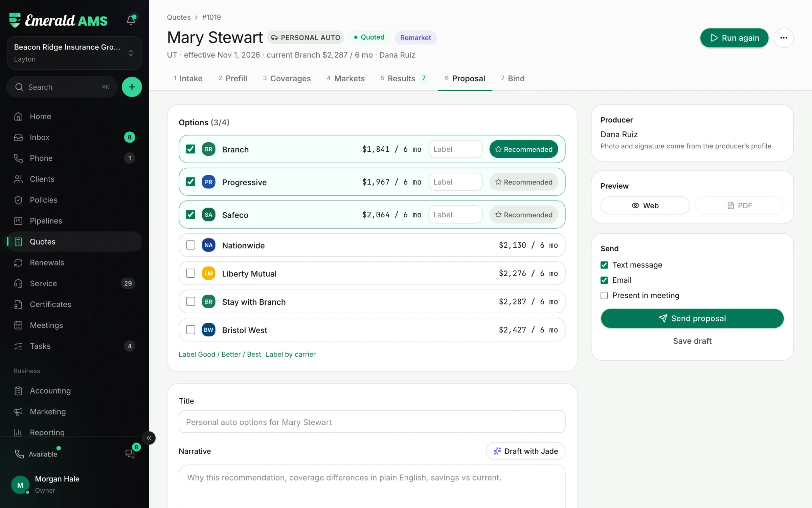This screenshot has height=508, width=812.
Task: Uncheck the Branch option checkbox
Action: click(x=190, y=149)
